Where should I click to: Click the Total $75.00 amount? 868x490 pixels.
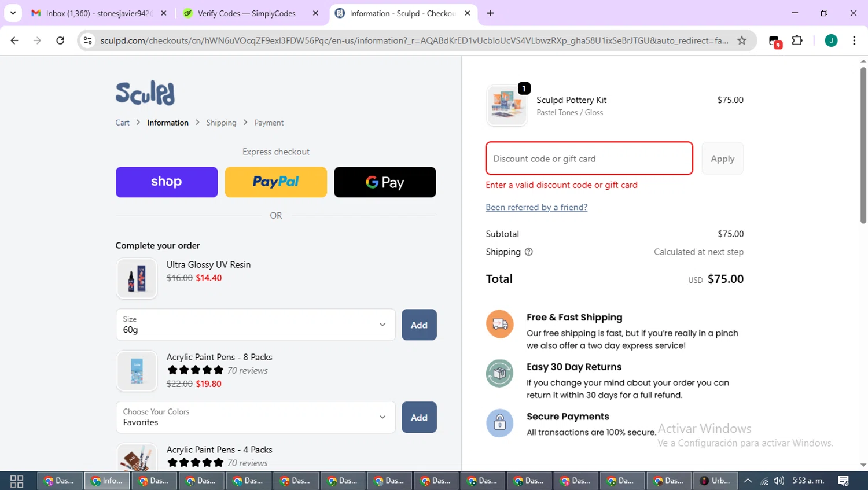(726, 279)
